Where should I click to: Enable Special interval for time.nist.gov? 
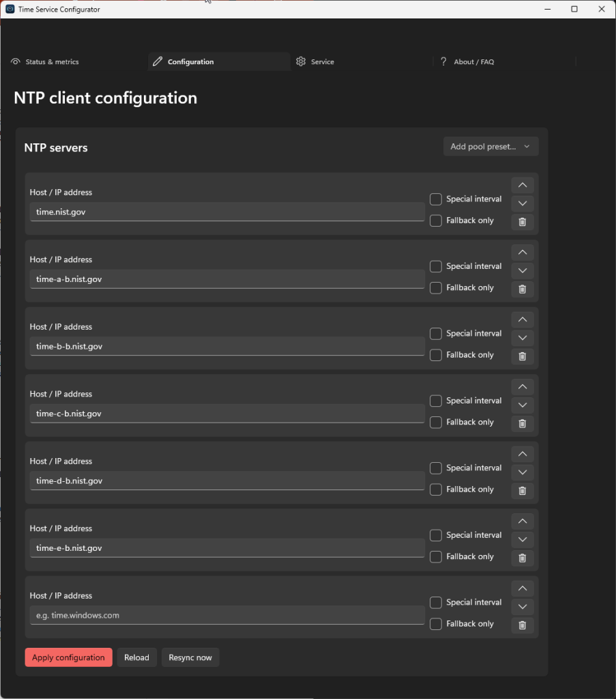pos(436,199)
